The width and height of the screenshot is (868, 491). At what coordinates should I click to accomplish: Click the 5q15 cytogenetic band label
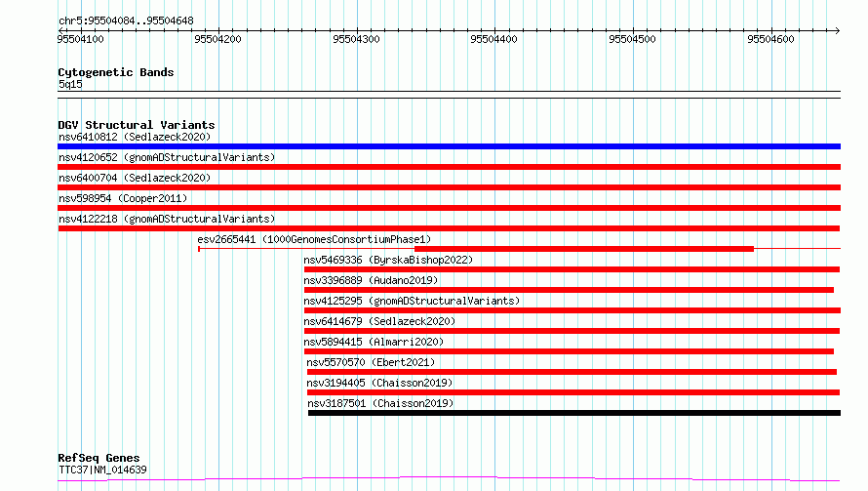pos(70,84)
